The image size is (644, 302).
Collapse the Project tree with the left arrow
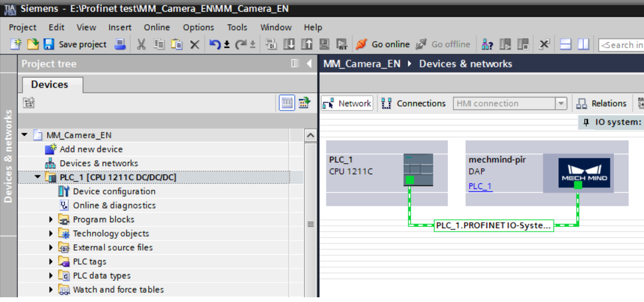(x=309, y=64)
